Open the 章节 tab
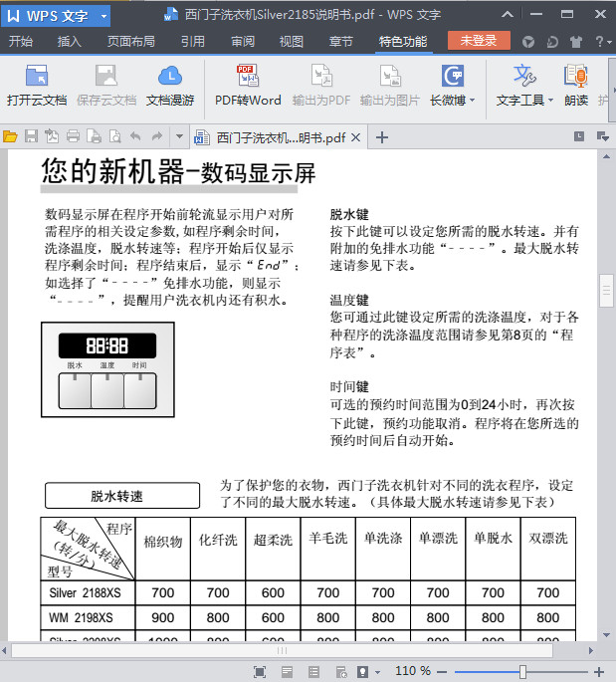The image size is (616, 682). click(x=340, y=42)
